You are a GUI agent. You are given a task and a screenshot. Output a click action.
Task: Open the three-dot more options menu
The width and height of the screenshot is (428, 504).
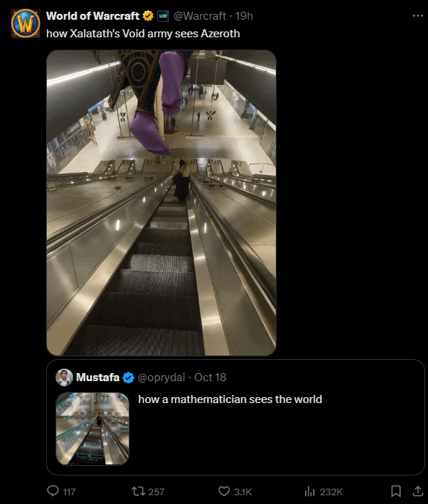click(x=418, y=15)
